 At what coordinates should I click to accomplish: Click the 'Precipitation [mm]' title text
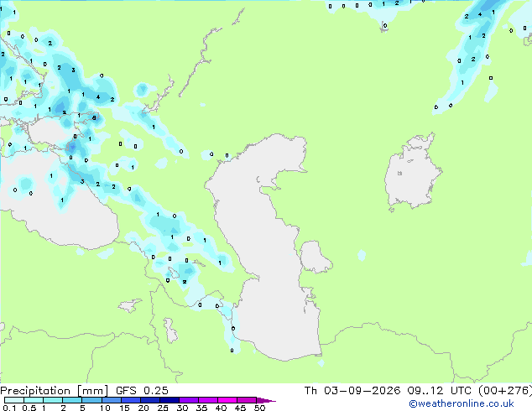55,391
